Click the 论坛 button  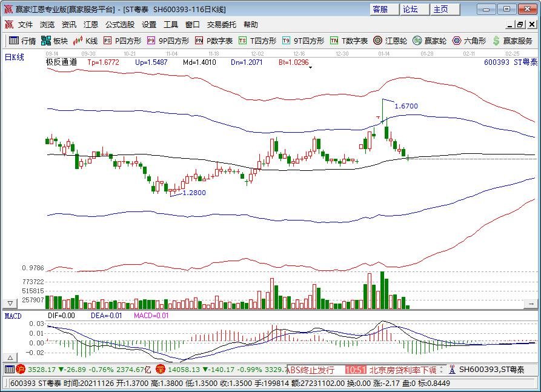coord(415,9)
